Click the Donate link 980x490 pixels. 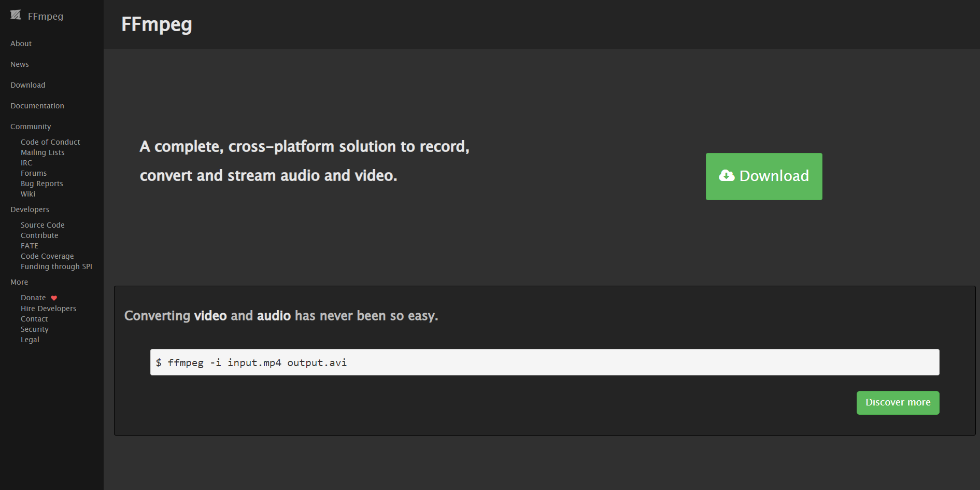(x=33, y=298)
